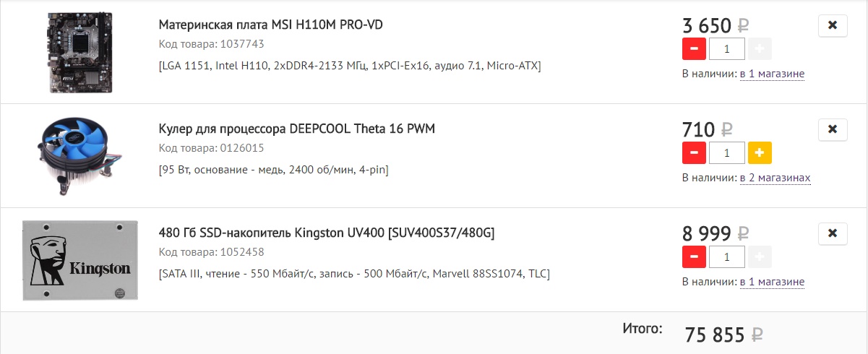
Task: Open Kingston UV400 SSD product title
Action: (x=326, y=233)
